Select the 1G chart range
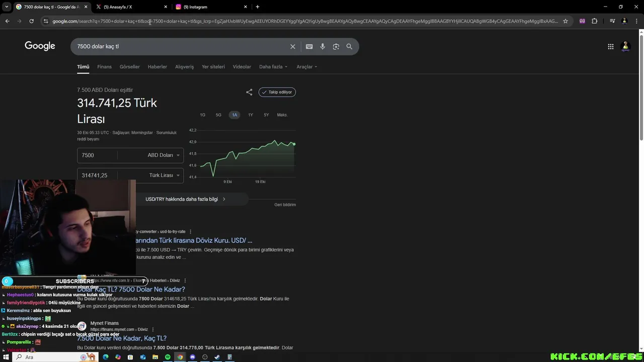The width and height of the screenshot is (644, 362). [203, 115]
